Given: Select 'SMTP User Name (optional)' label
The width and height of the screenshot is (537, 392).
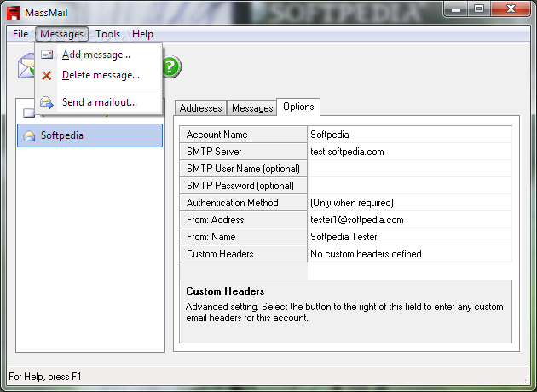Looking at the screenshot, I should (x=243, y=169).
